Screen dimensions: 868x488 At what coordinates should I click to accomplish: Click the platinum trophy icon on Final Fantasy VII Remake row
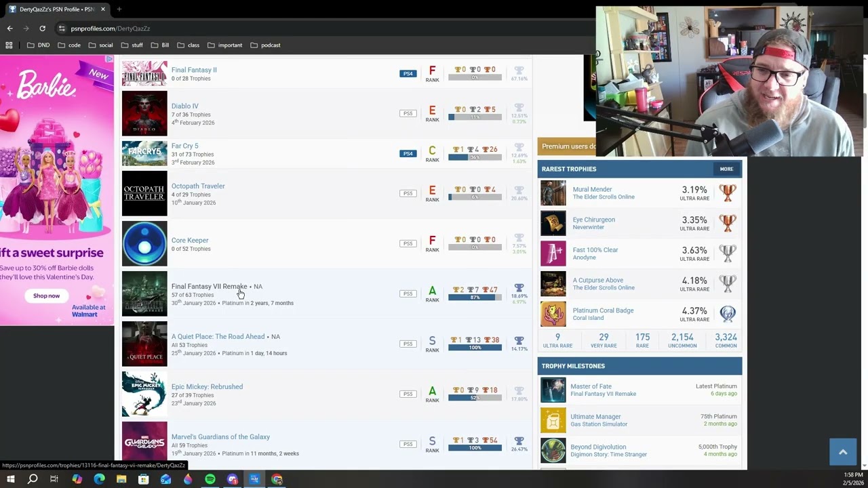[519, 288]
